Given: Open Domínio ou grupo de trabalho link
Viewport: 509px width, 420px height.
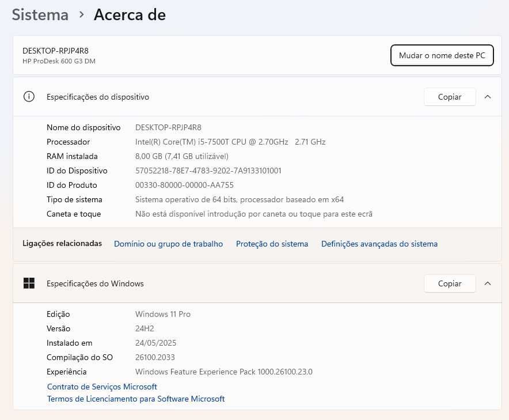Looking at the screenshot, I should coord(168,244).
